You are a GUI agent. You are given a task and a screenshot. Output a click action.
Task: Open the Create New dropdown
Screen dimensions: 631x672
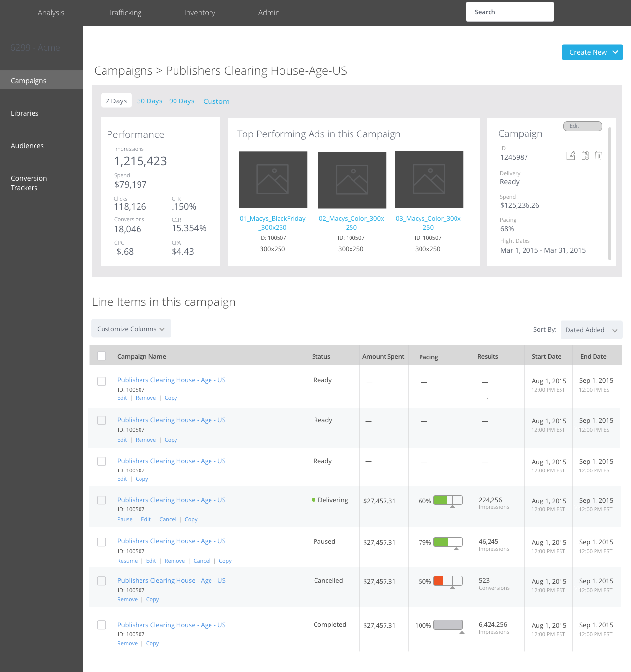click(x=593, y=52)
